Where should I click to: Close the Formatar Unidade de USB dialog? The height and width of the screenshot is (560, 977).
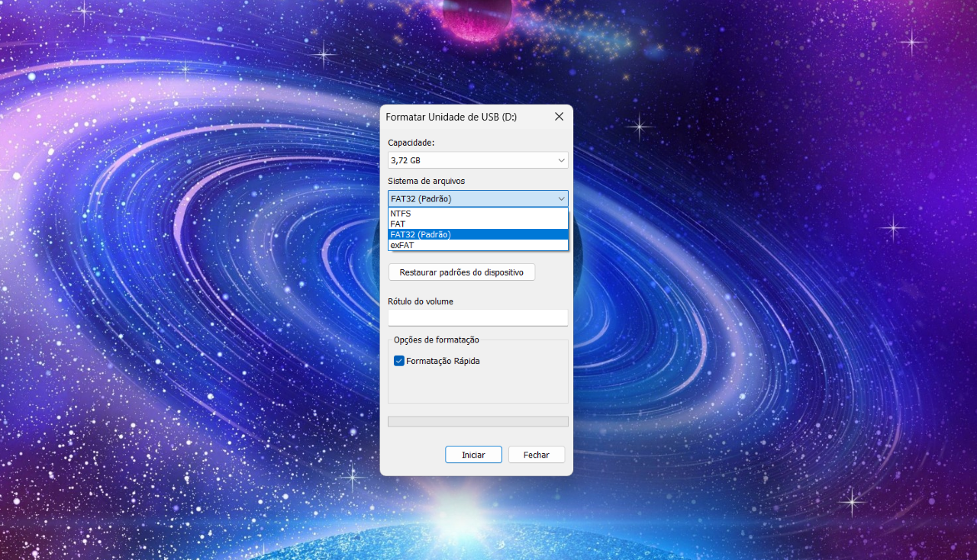pos(559,117)
